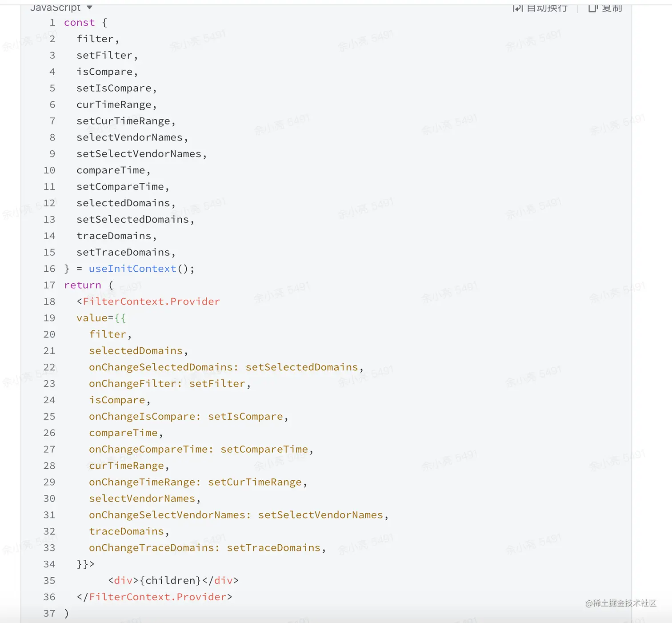Open the JavaScript language dropdown
672x623 pixels.
click(x=61, y=7)
